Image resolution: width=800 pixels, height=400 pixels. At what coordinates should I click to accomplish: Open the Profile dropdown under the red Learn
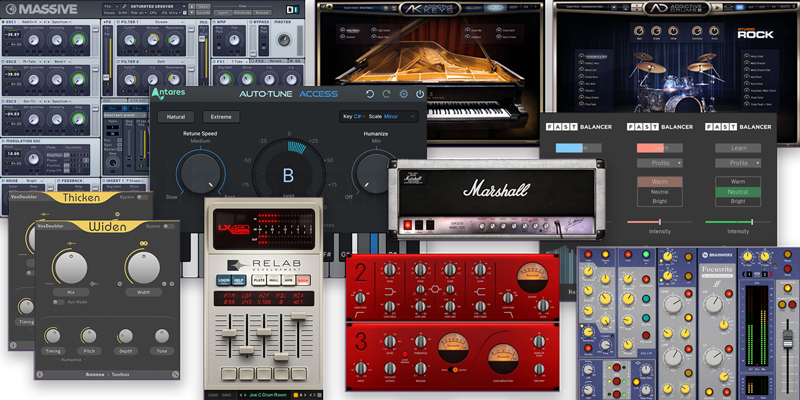tap(660, 163)
